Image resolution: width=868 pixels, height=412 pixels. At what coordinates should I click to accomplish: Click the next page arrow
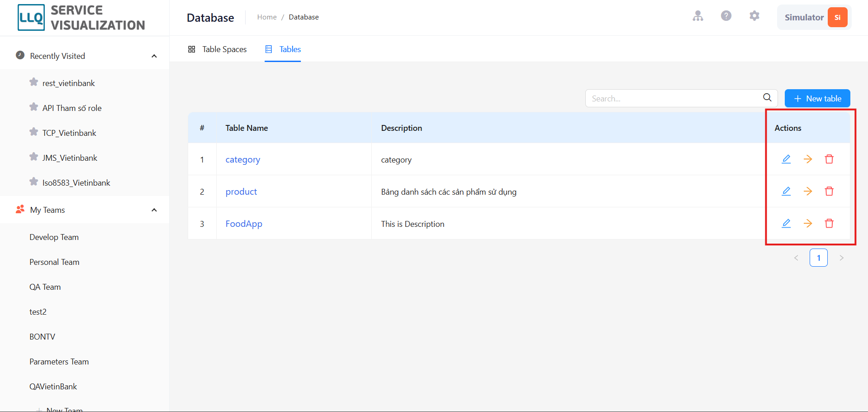click(841, 258)
